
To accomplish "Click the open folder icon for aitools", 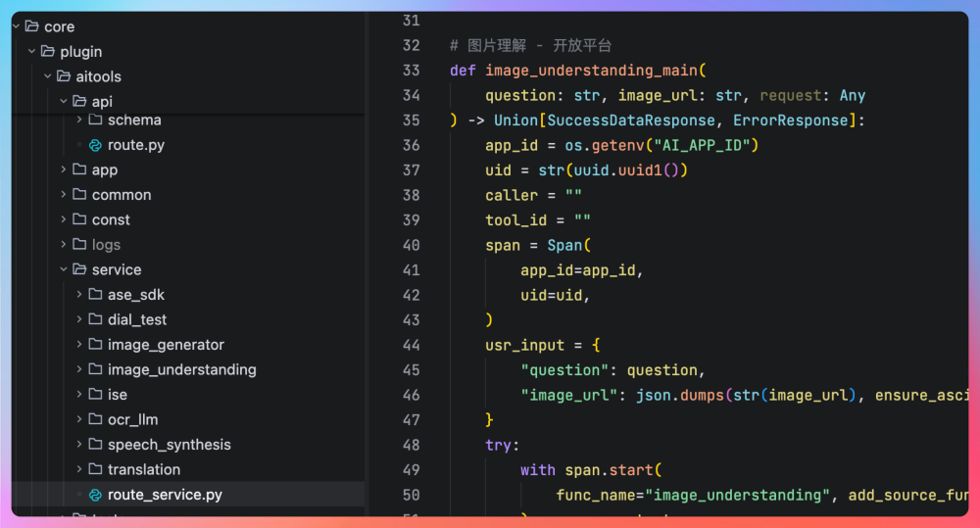I will coord(64,76).
